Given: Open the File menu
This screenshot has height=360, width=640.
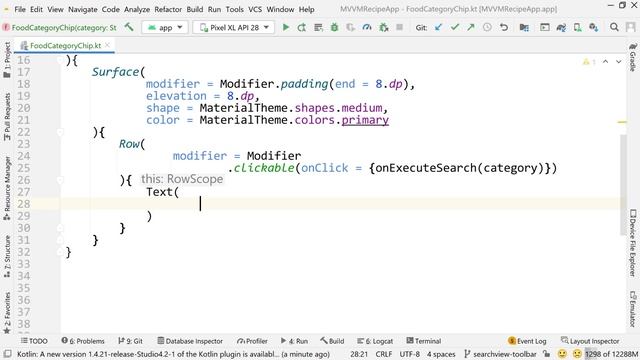Looking at the screenshot, I should point(20,9).
